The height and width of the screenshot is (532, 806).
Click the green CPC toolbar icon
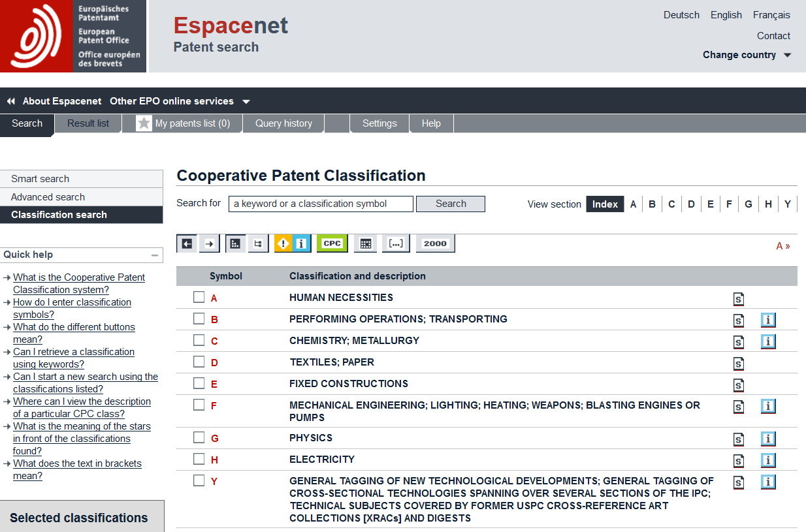332,243
